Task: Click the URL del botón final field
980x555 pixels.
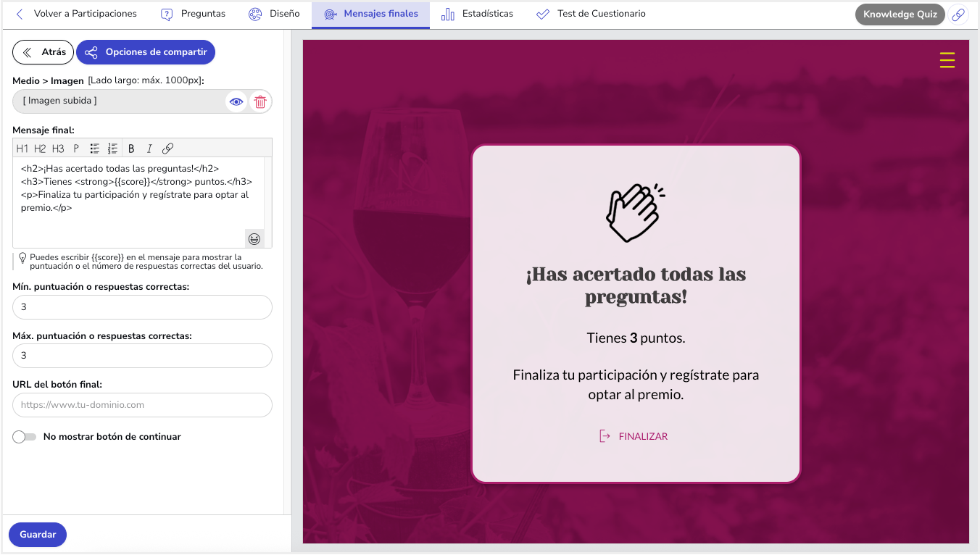Action: coord(142,405)
